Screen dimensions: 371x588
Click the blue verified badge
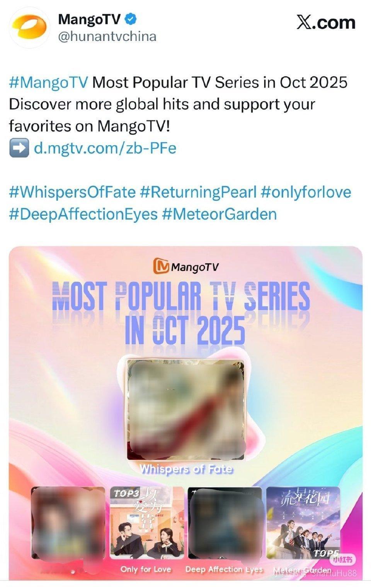pos(131,19)
